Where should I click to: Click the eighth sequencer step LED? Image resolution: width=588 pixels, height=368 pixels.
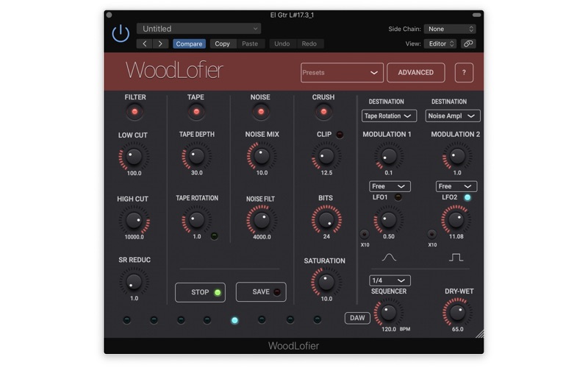[x=318, y=320]
